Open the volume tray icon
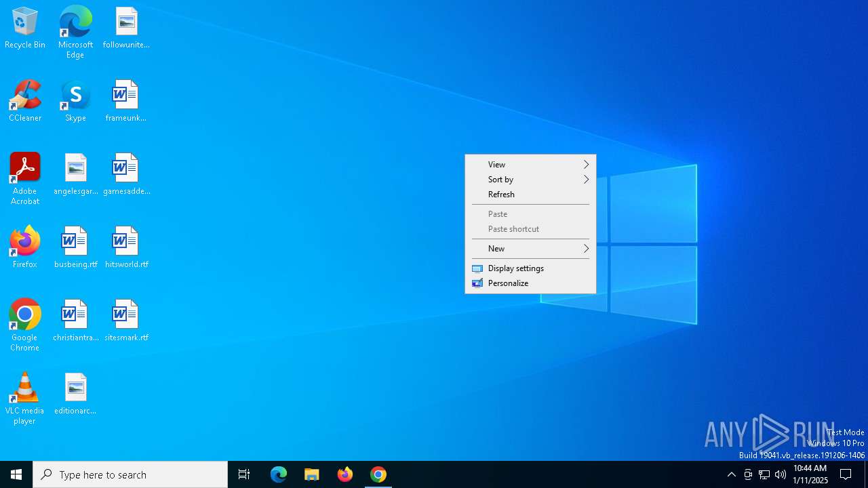868x488 pixels. coord(781,474)
